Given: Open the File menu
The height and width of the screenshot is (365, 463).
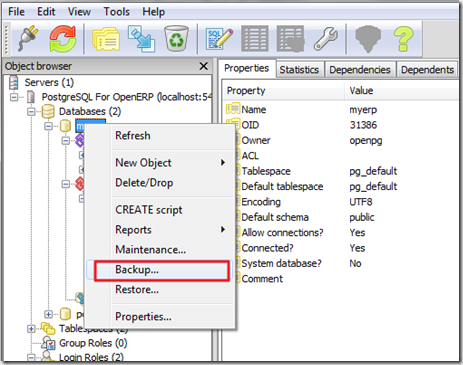Looking at the screenshot, I should [x=16, y=12].
